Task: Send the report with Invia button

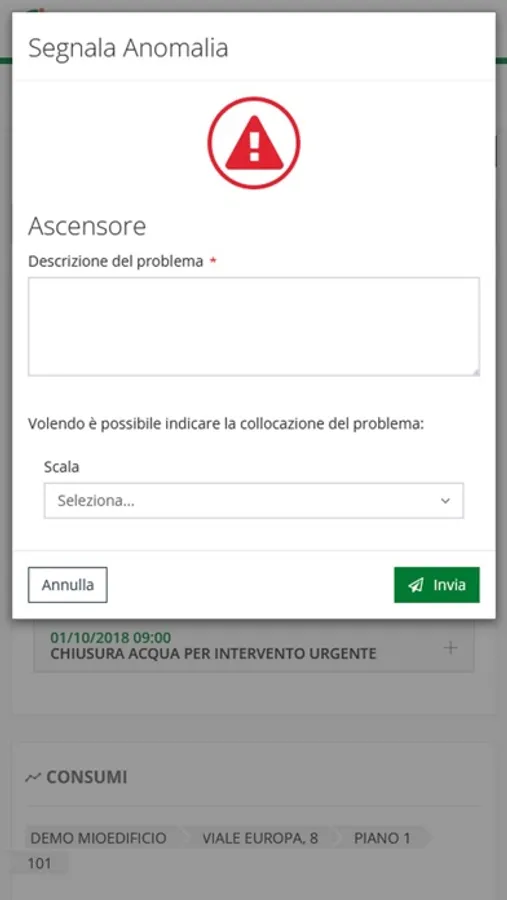Action: click(436, 585)
